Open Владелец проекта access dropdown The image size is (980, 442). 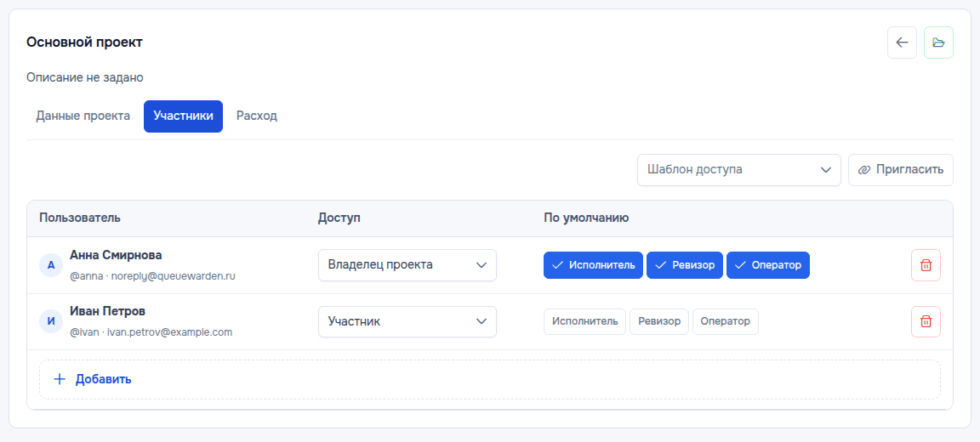(x=407, y=265)
